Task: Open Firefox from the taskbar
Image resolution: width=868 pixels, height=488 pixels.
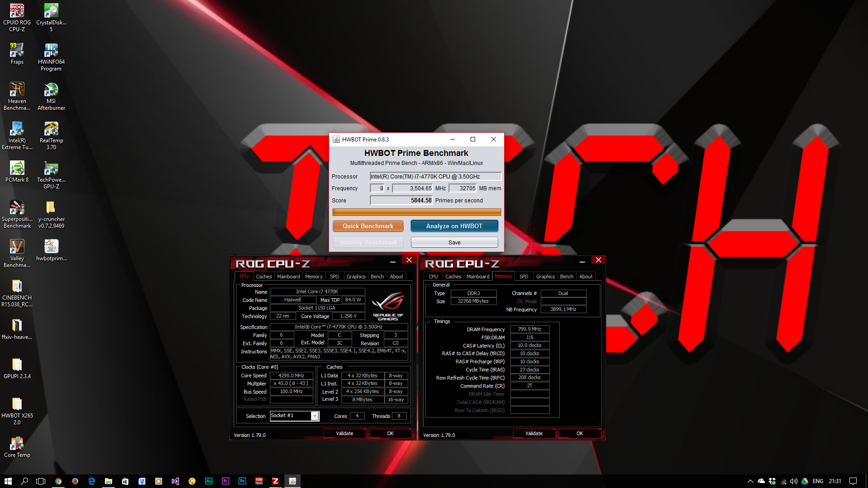Action: tap(75, 481)
